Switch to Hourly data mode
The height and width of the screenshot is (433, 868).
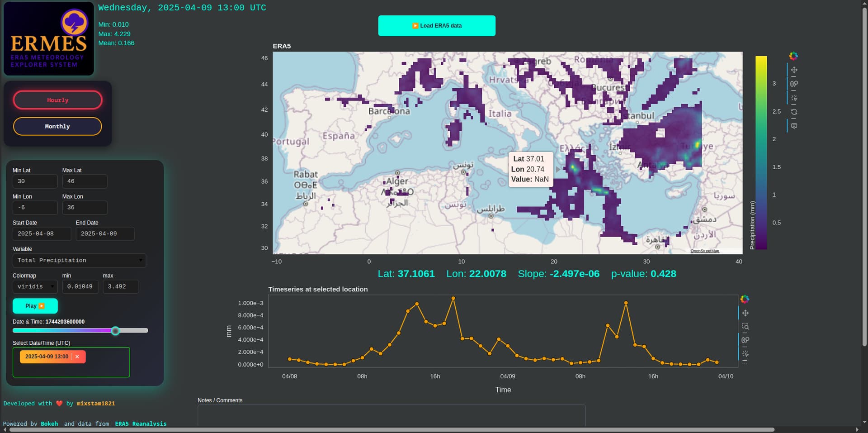point(58,100)
